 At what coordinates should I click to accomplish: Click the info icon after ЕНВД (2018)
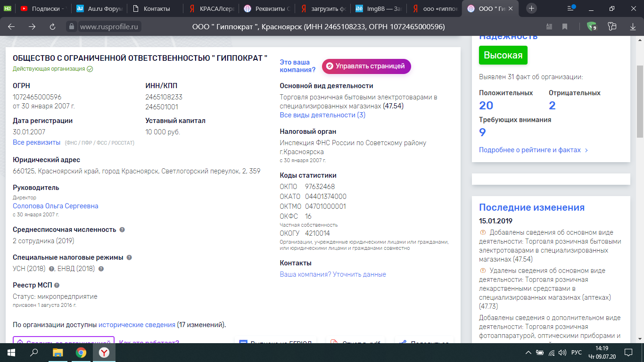point(101,269)
